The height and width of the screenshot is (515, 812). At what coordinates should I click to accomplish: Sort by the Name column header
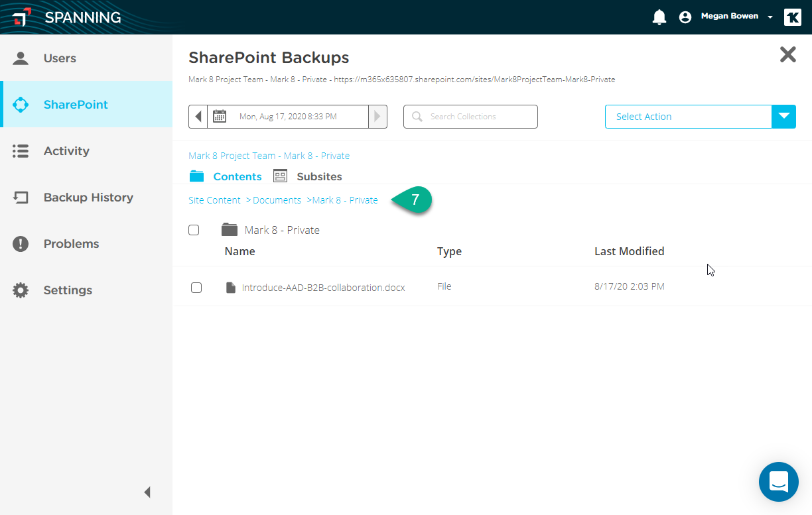239,251
